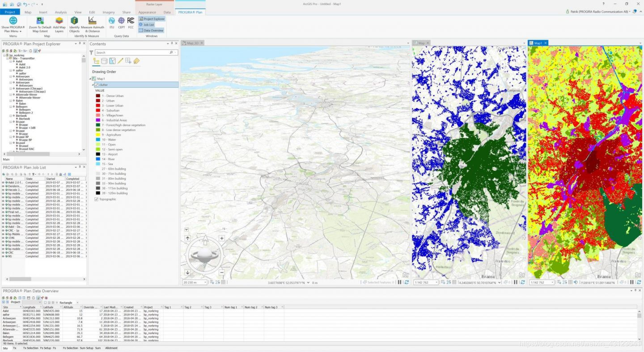Open the Show PROGIRA Plan Menu button
This screenshot has height=352, width=644.
(x=13, y=25)
